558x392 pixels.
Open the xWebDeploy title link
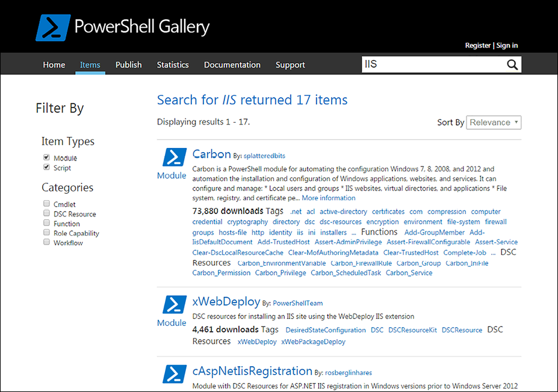click(226, 302)
